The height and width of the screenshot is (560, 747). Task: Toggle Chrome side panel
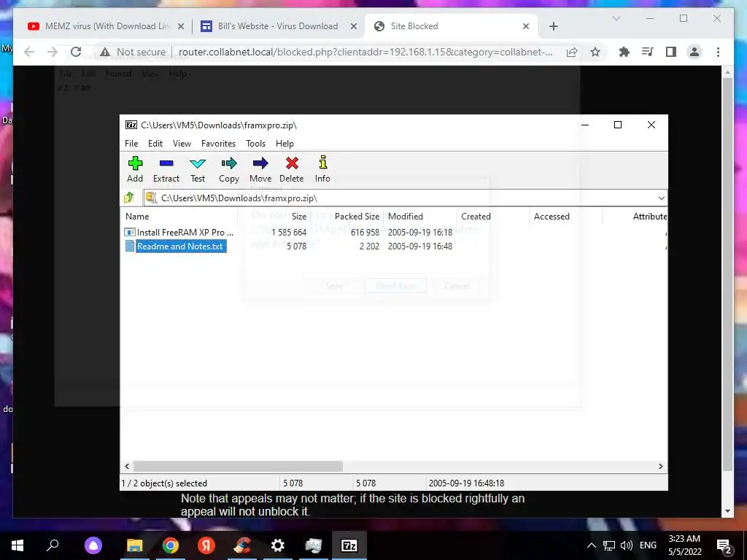[x=671, y=52]
